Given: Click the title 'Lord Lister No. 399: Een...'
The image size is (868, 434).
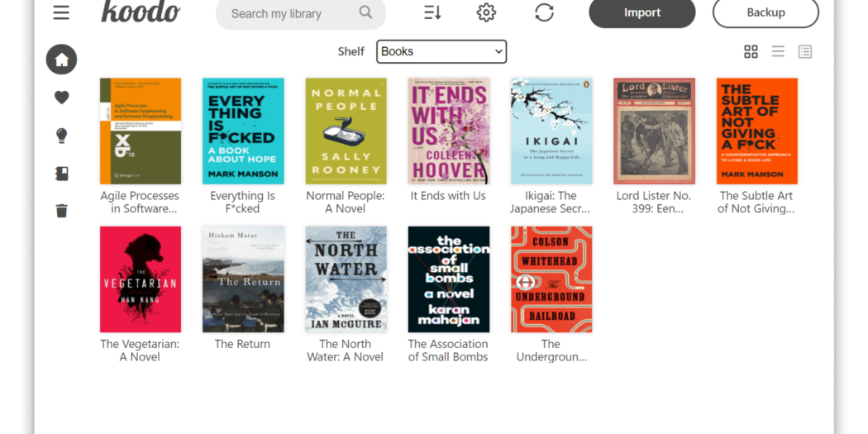Looking at the screenshot, I should tap(654, 202).
